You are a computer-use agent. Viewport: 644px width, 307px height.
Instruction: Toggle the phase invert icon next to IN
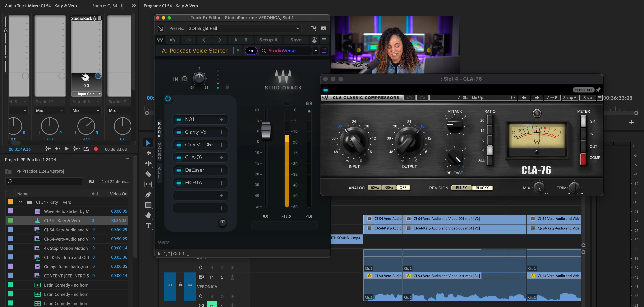tap(185, 79)
